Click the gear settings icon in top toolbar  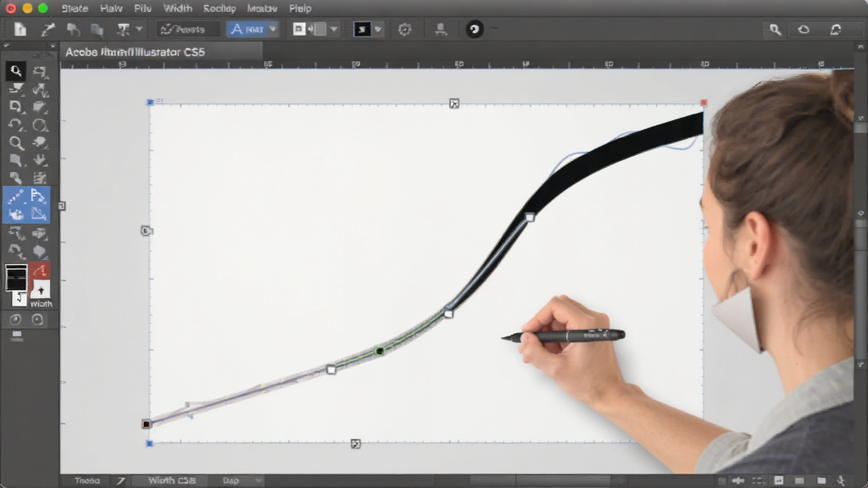coord(404,30)
